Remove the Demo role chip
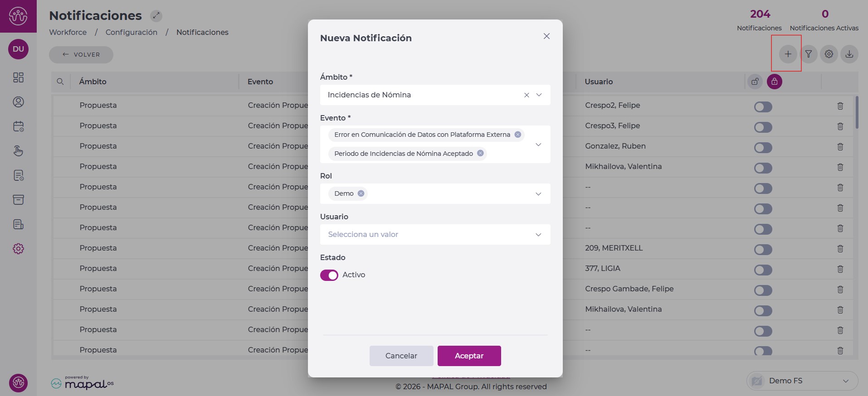868x396 pixels. point(361,193)
